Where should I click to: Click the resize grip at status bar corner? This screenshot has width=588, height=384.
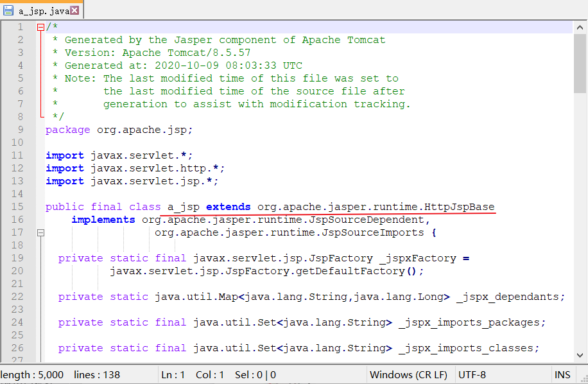[x=584, y=379]
